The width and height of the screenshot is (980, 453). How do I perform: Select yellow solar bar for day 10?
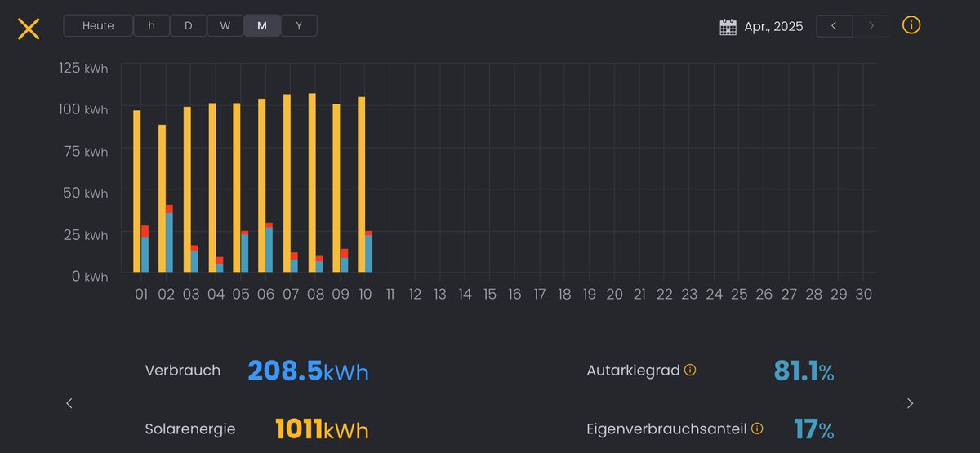tap(362, 184)
